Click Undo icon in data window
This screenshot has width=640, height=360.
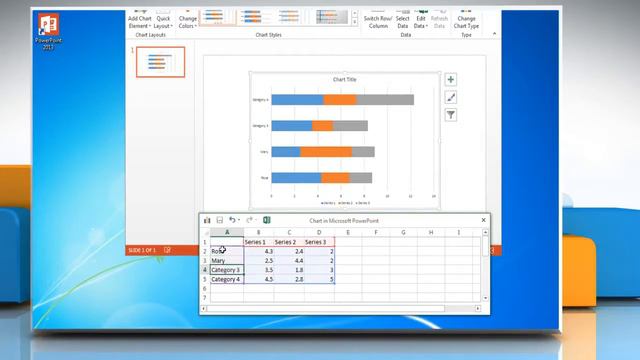[x=232, y=220]
